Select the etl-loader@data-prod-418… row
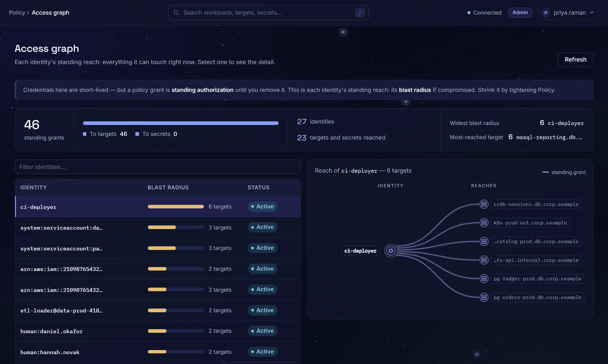This screenshot has height=364, width=608. click(158, 310)
